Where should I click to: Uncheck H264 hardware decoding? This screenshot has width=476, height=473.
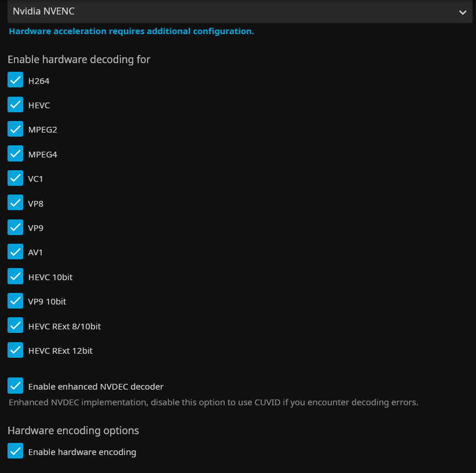(16, 80)
